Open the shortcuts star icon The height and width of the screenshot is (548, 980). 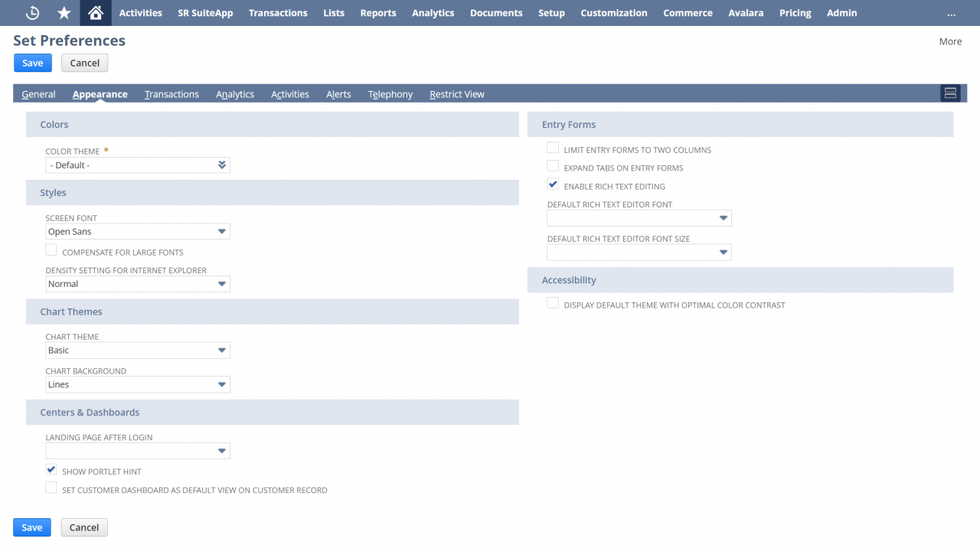[64, 12]
